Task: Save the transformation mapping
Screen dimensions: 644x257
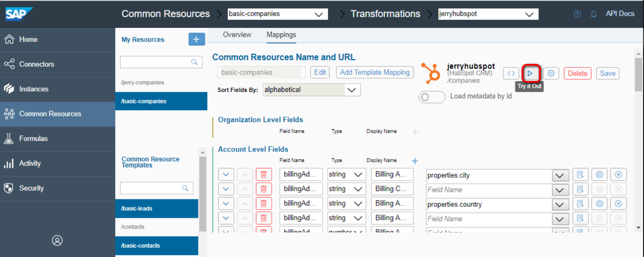Action: coord(607,73)
